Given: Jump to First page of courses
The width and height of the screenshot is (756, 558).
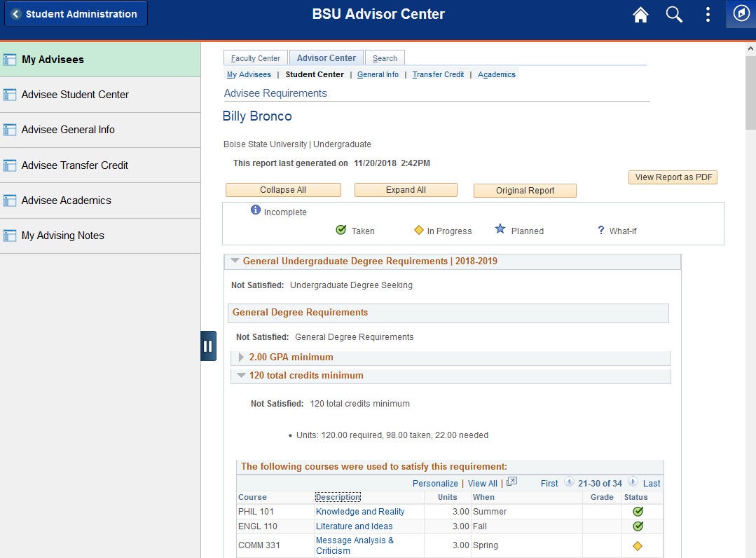Looking at the screenshot, I should (x=549, y=483).
